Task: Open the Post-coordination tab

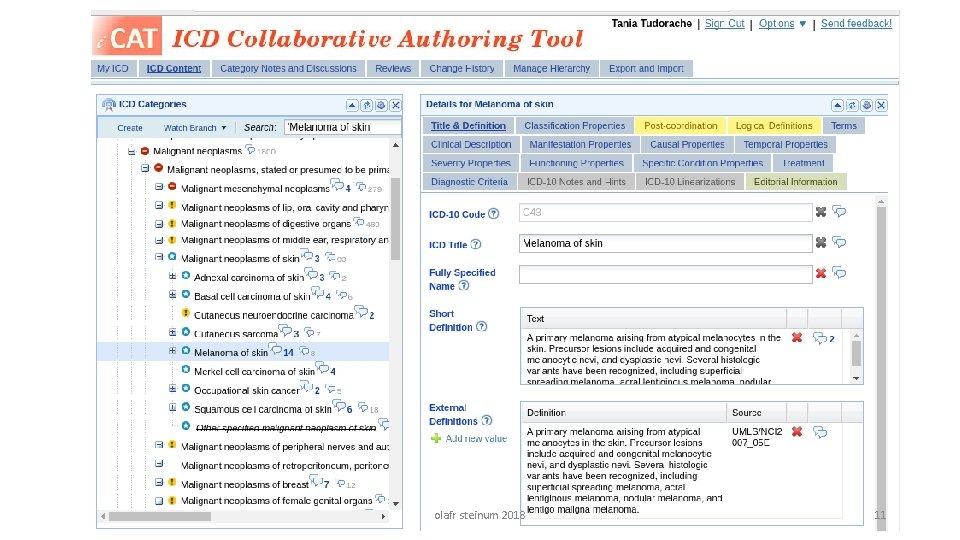Action: pos(680,126)
